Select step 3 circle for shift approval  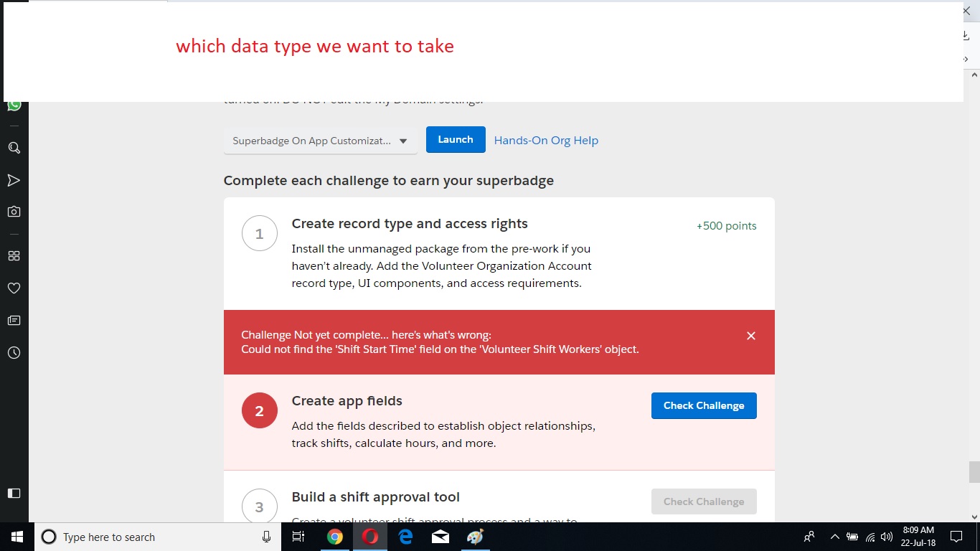(x=260, y=506)
